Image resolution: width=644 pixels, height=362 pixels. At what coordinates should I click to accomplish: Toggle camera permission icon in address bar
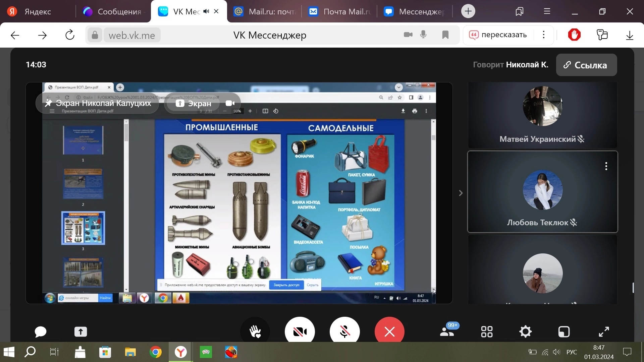(x=408, y=35)
